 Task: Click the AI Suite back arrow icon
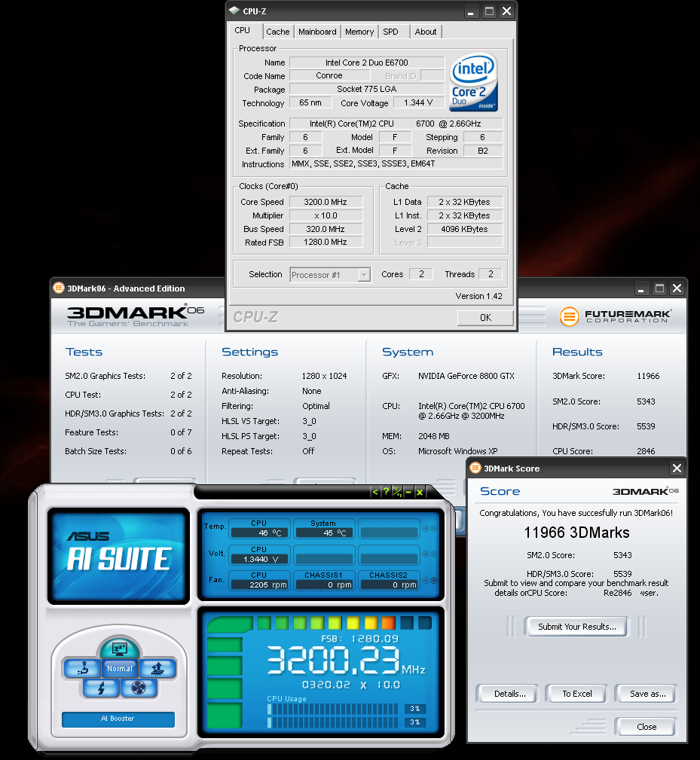[x=374, y=492]
